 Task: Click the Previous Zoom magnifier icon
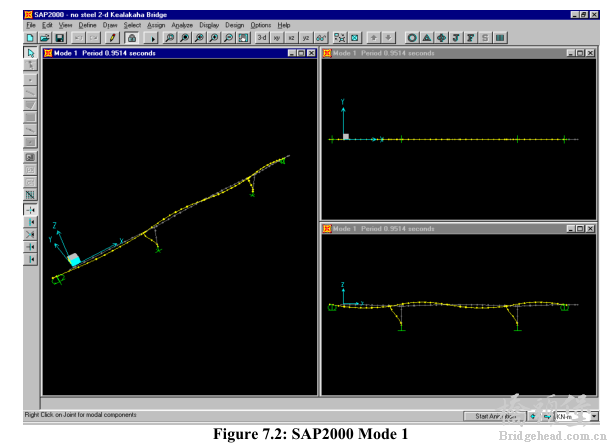pos(199,38)
